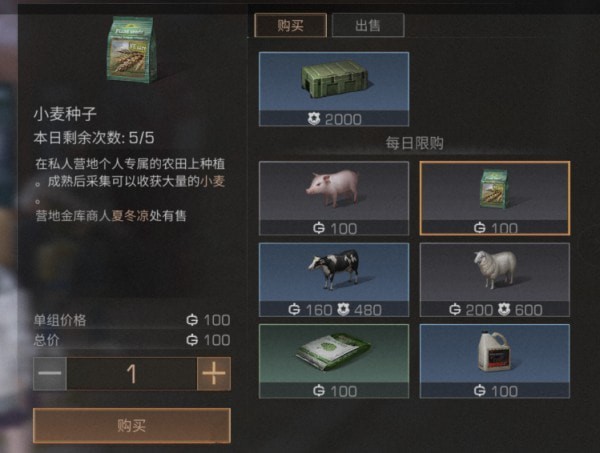Select the green fertilizer bag item
The height and width of the screenshot is (453, 600).
pyautogui.click(x=334, y=361)
